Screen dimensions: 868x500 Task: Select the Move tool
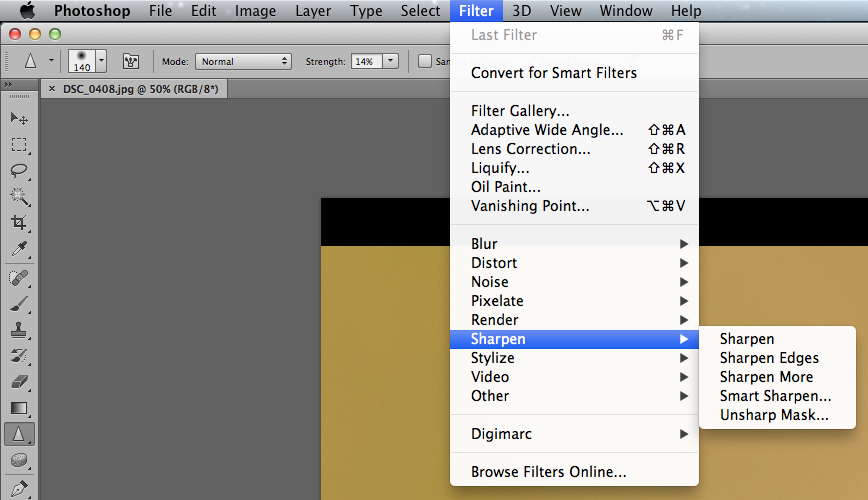point(19,118)
